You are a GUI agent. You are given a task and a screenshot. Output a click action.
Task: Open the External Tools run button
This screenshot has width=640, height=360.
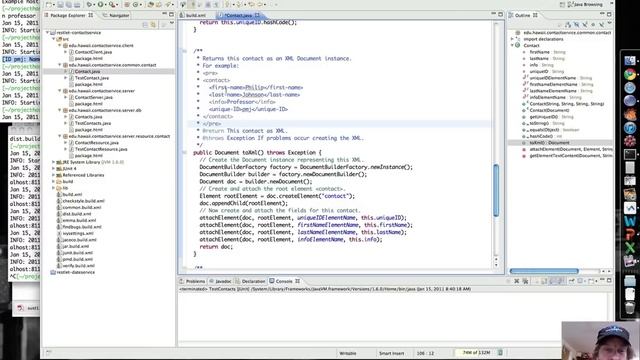112,4
